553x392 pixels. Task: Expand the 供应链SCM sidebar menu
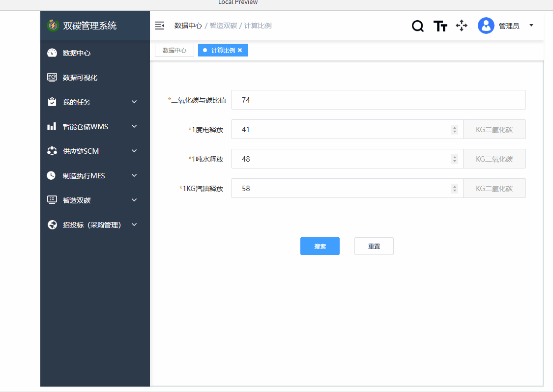(134, 151)
